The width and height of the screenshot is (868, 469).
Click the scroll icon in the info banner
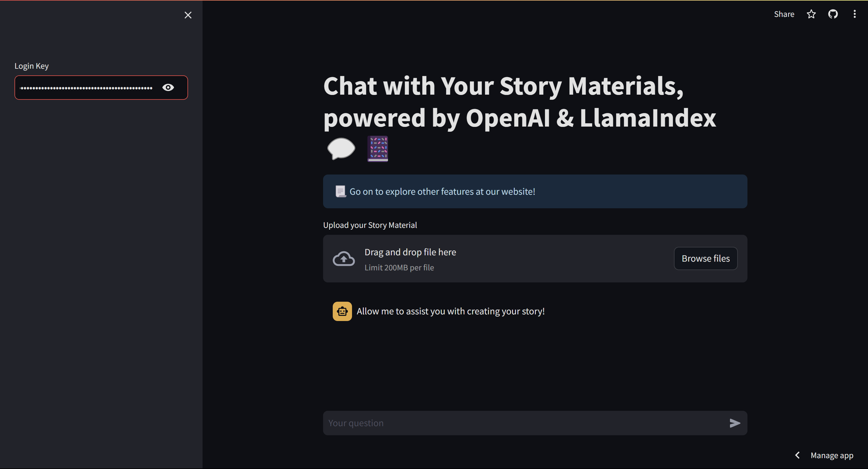point(340,191)
